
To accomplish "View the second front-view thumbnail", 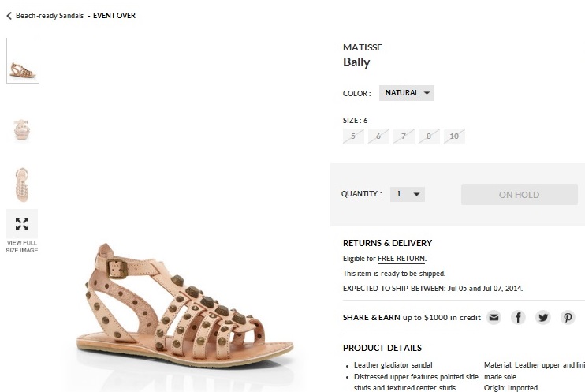I will tap(22, 129).
